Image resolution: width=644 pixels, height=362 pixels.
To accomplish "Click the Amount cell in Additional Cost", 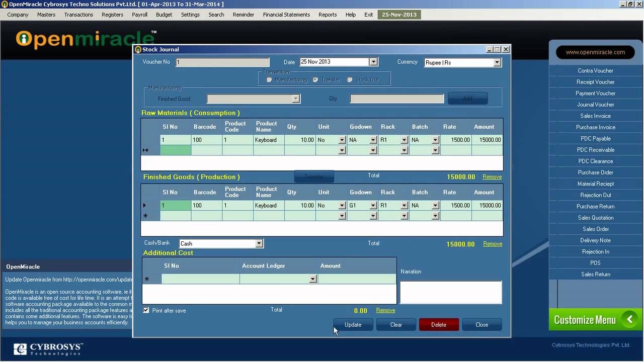I will pyautogui.click(x=357, y=279).
